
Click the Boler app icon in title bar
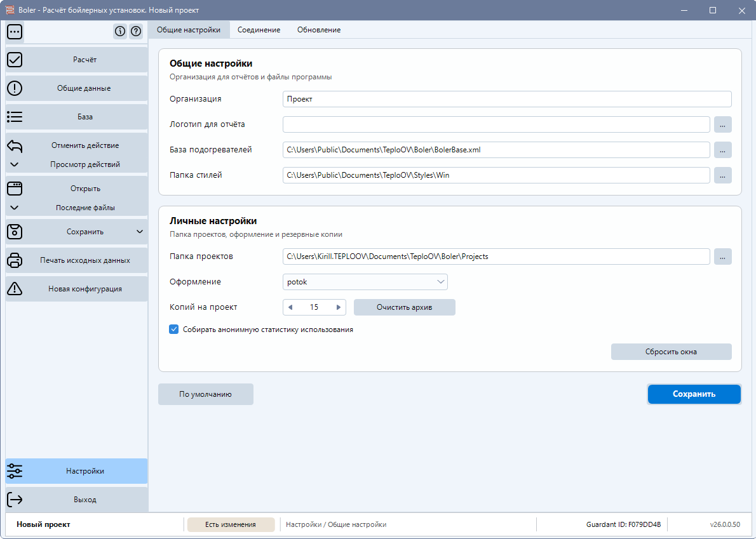(x=10, y=10)
